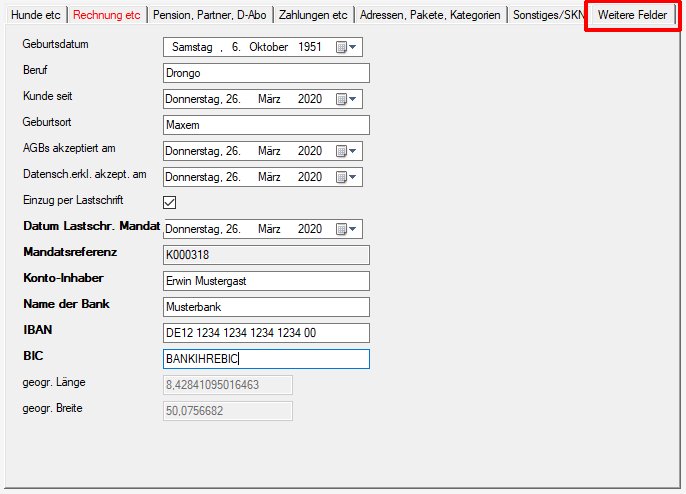Viewport: 686px width, 494px height.
Task: Switch to the Hunde etc tab
Action: click(34, 15)
